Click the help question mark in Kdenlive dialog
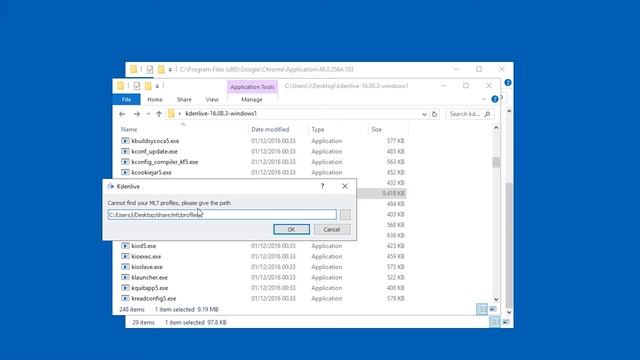This screenshot has width=640, height=360. tap(322, 186)
